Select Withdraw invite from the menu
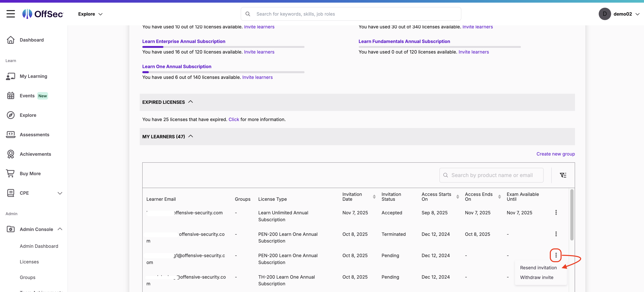 point(537,277)
